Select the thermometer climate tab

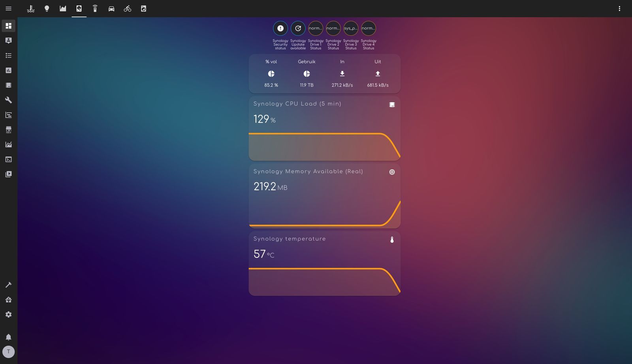pyautogui.click(x=31, y=8)
